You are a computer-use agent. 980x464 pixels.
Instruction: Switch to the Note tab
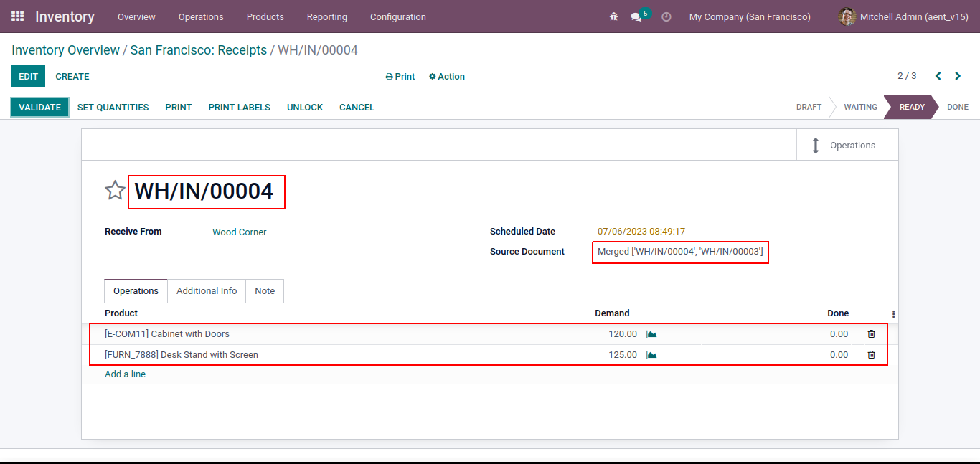pyautogui.click(x=265, y=291)
